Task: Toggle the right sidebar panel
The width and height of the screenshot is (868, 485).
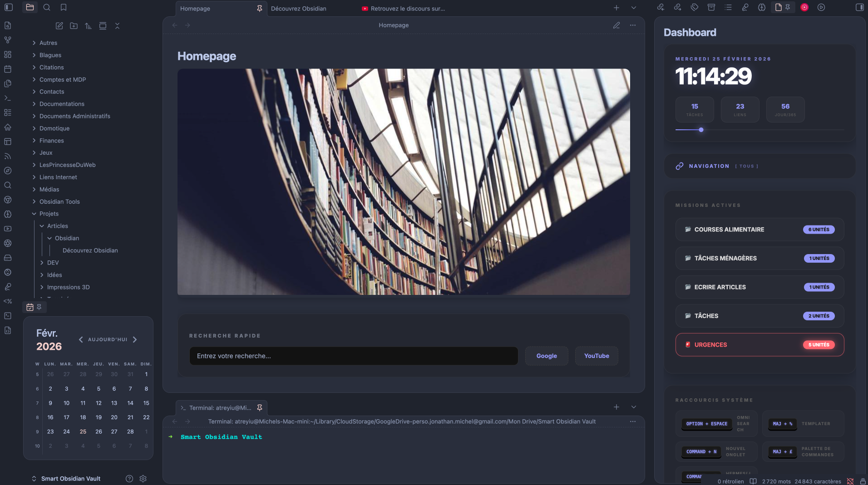Action: pos(859,7)
